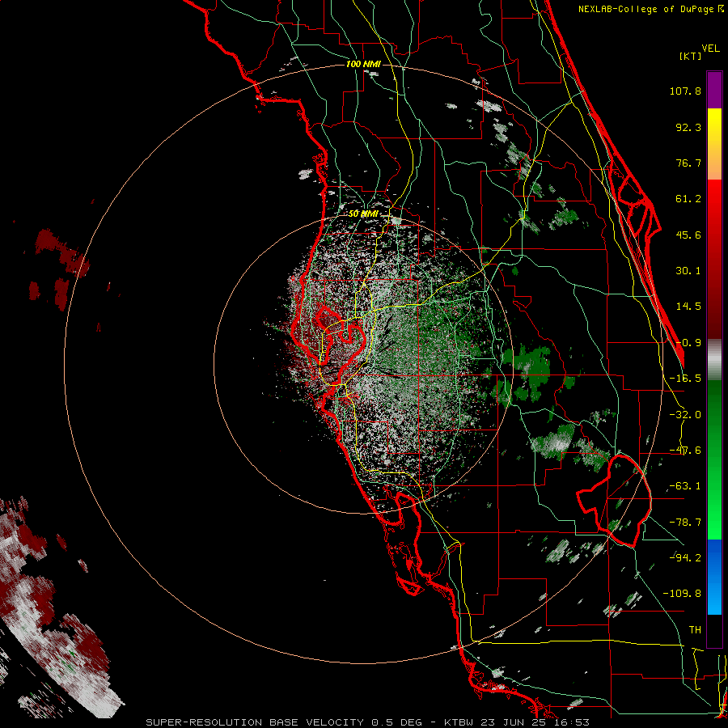The width and height of the screenshot is (728, 728).
Task: Click the blue segment of the velocity bar
Action: [714, 577]
